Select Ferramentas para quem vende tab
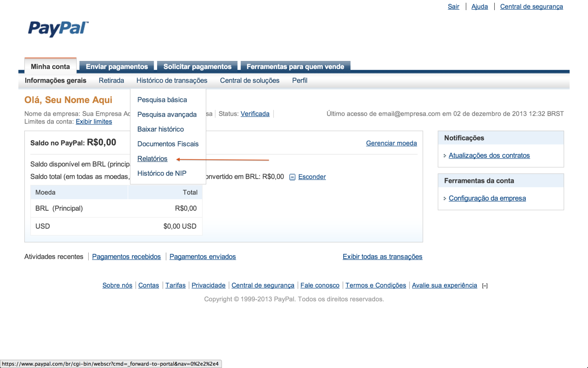 [x=295, y=66]
